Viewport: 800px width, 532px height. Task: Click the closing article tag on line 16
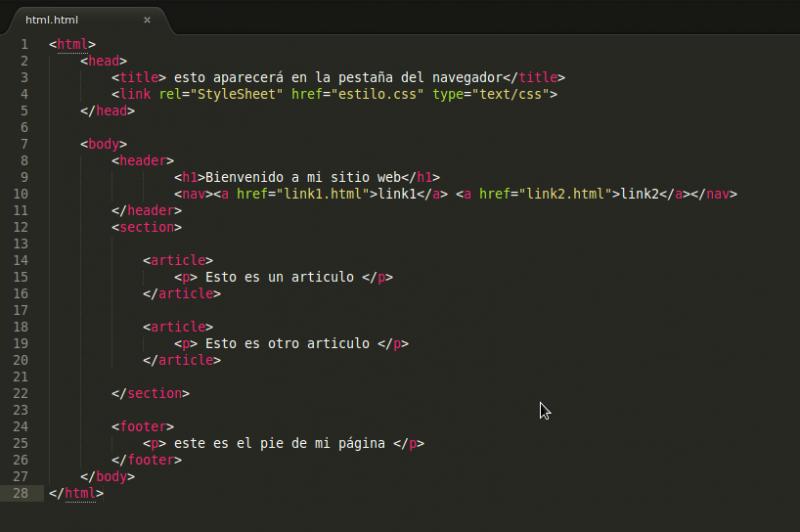click(182, 293)
